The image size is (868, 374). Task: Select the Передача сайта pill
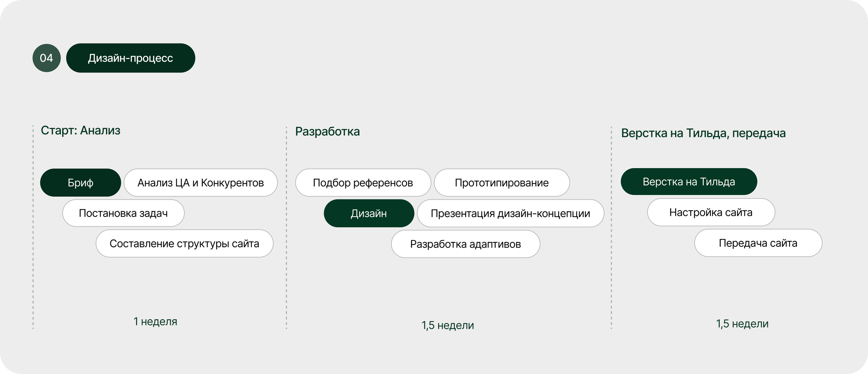point(758,243)
